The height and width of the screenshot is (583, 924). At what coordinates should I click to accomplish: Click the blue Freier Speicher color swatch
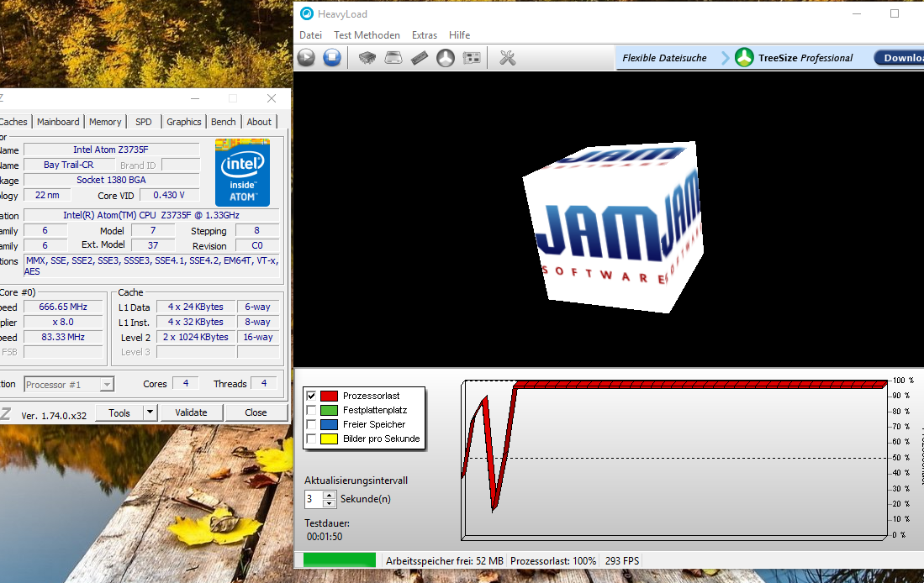[x=329, y=424]
